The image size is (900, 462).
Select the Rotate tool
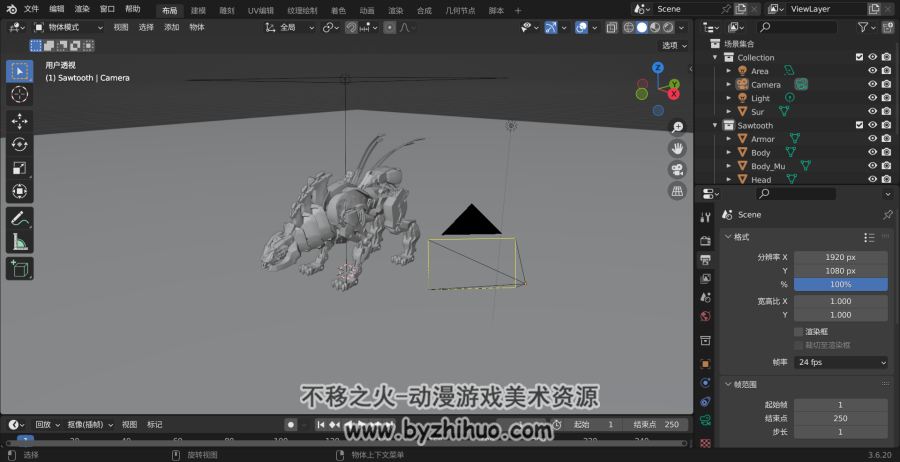20,145
